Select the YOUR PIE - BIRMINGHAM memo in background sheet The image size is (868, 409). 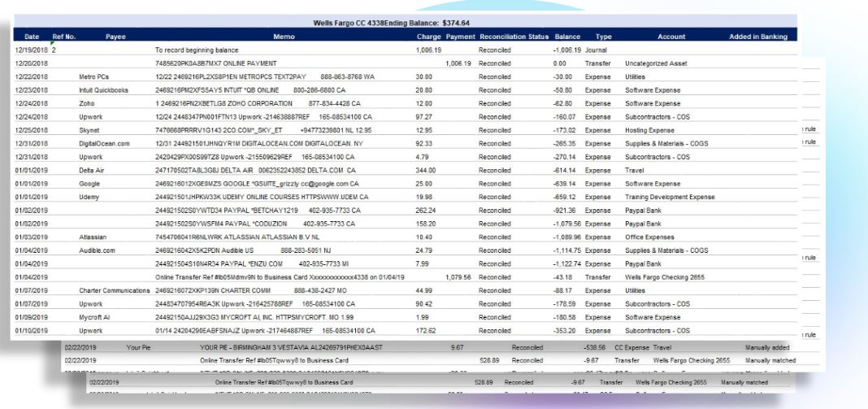pyautogui.click(x=291, y=348)
